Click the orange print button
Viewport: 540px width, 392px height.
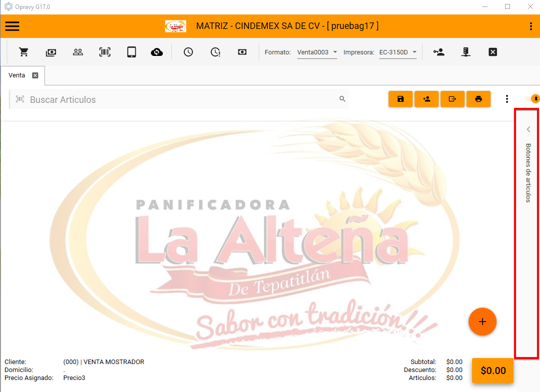(479, 99)
